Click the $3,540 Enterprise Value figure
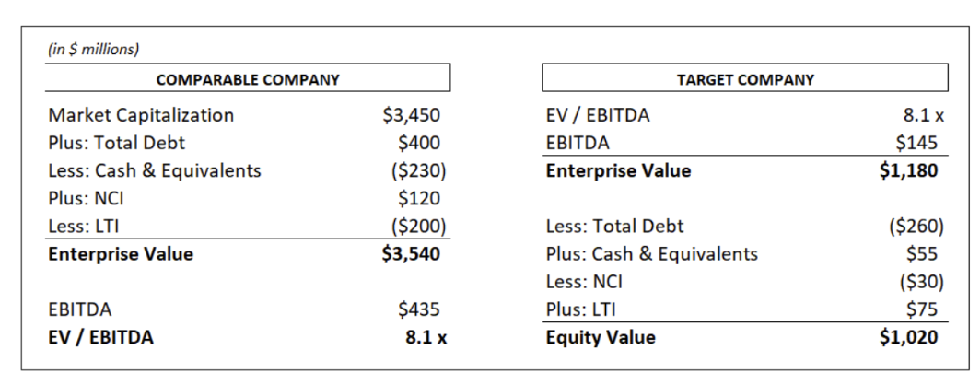Screen dimensions: 980x385 (411, 253)
